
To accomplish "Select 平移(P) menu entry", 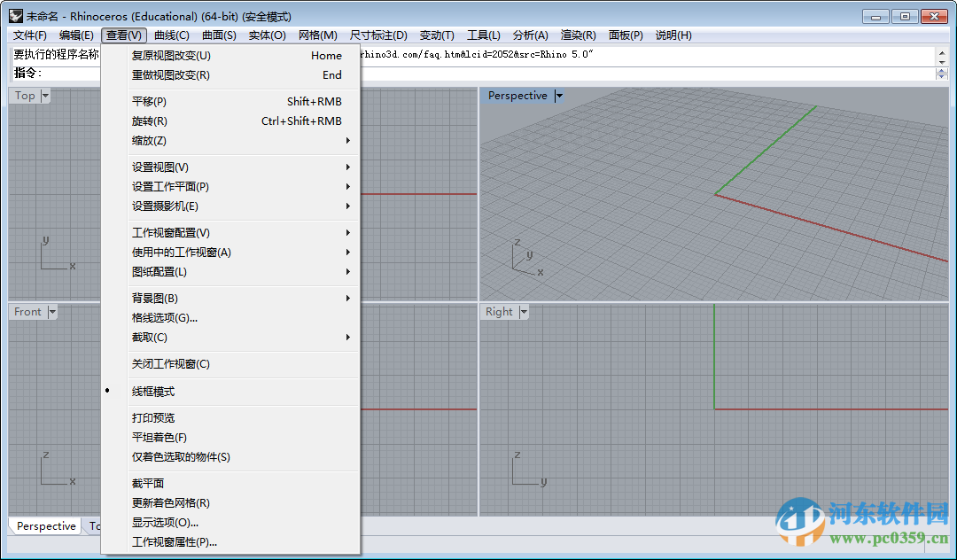I will (x=230, y=101).
